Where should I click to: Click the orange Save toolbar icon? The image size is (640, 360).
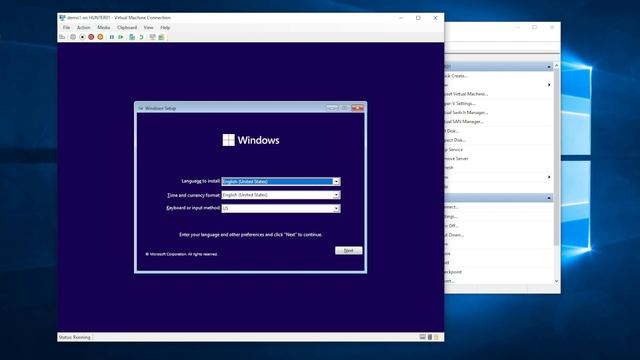tap(100, 37)
